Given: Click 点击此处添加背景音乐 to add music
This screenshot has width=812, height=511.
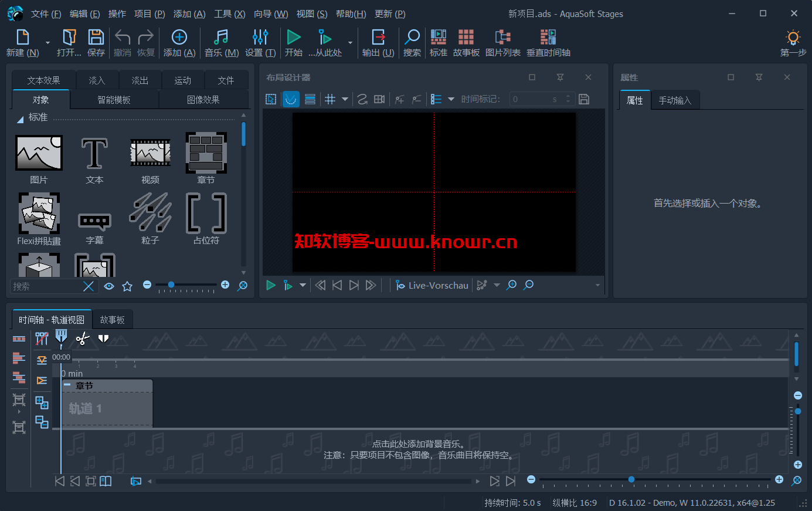Looking at the screenshot, I should (419, 444).
